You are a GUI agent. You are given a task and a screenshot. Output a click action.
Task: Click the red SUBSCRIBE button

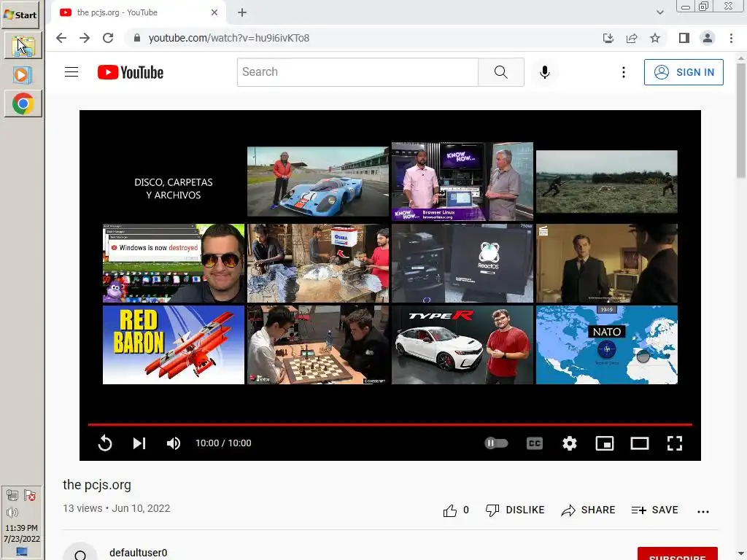[x=677, y=554]
